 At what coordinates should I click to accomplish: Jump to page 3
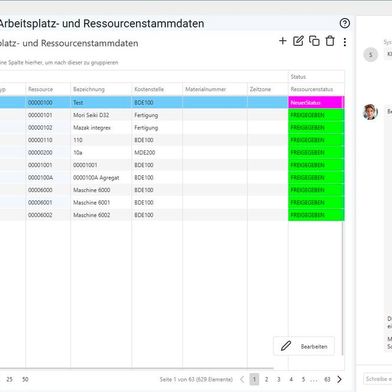tap(279, 379)
